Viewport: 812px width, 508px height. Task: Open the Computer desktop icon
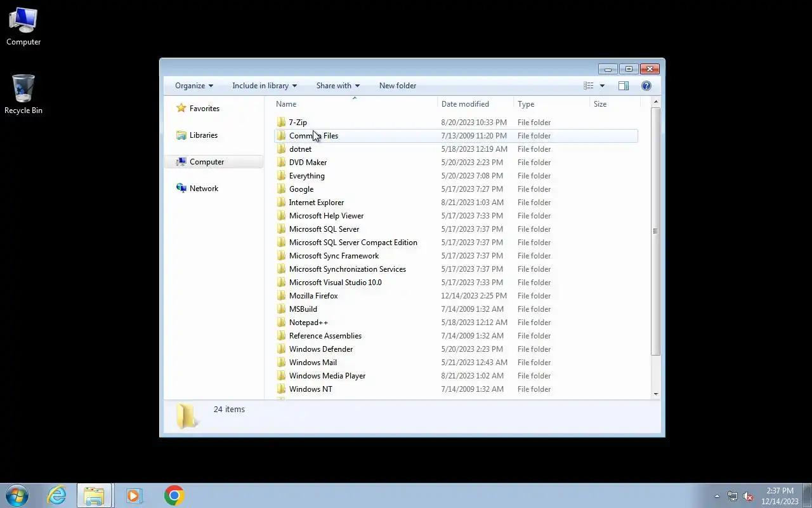(23, 27)
